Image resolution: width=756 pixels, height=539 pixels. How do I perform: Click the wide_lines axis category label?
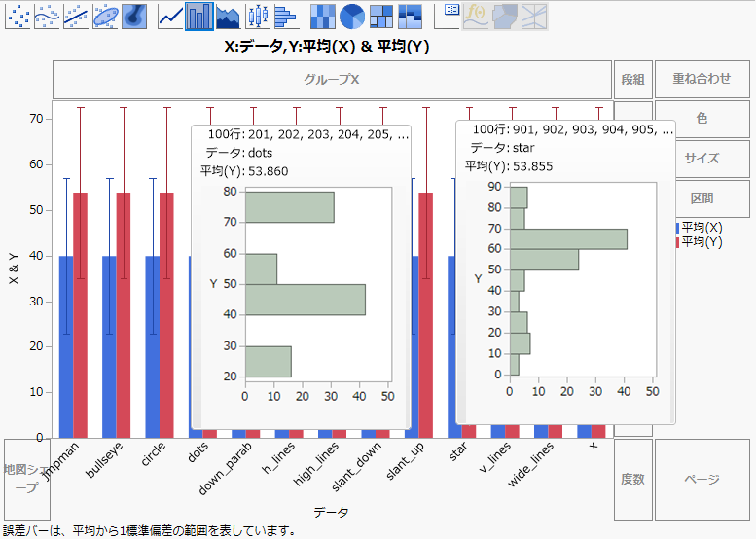click(x=531, y=464)
